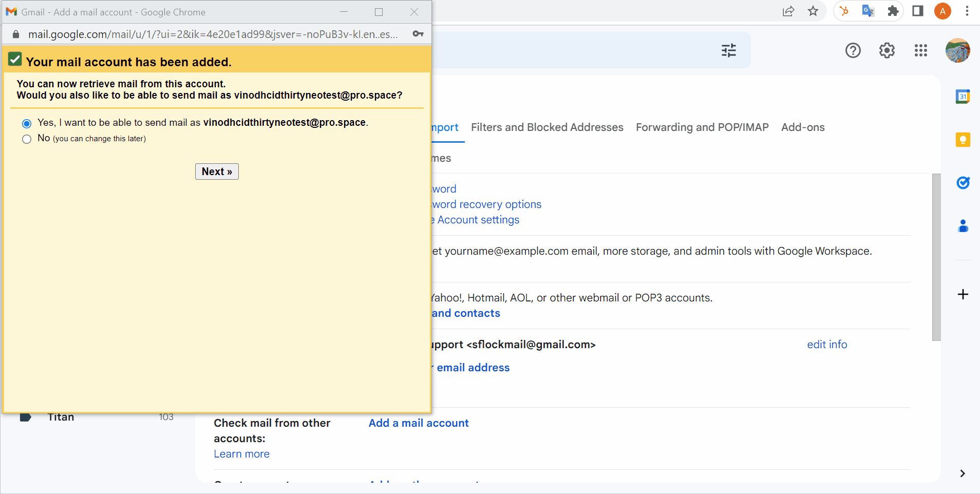Click 'Import mail and contacts' link

(x=466, y=313)
